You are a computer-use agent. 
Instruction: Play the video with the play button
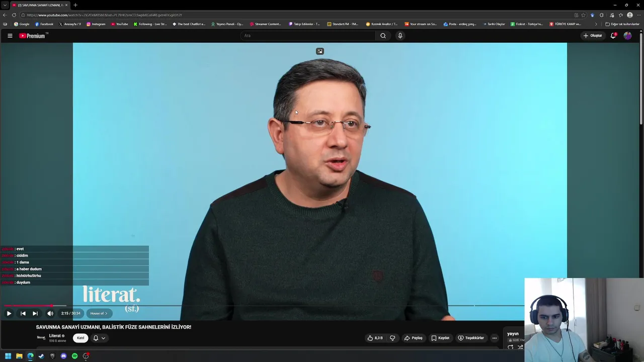[9, 313]
